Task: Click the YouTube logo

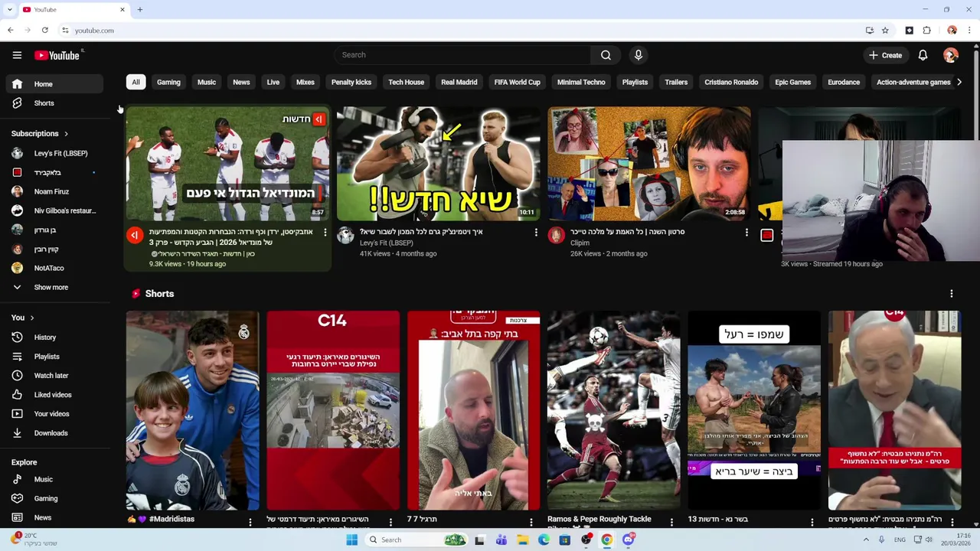Action: [57, 55]
